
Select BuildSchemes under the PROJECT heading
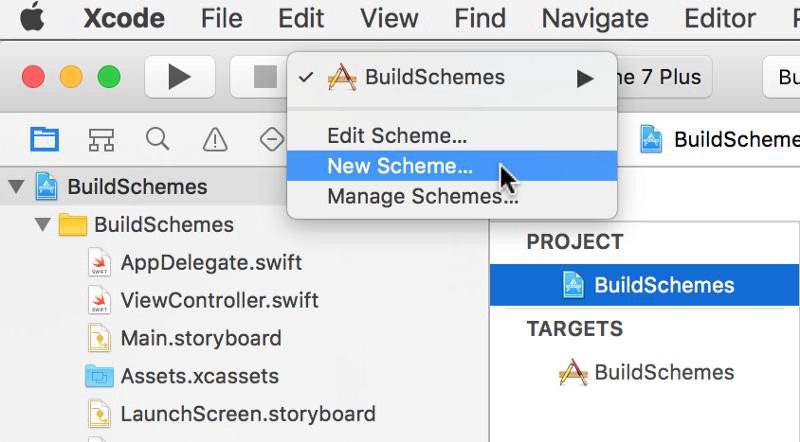tap(663, 285)
